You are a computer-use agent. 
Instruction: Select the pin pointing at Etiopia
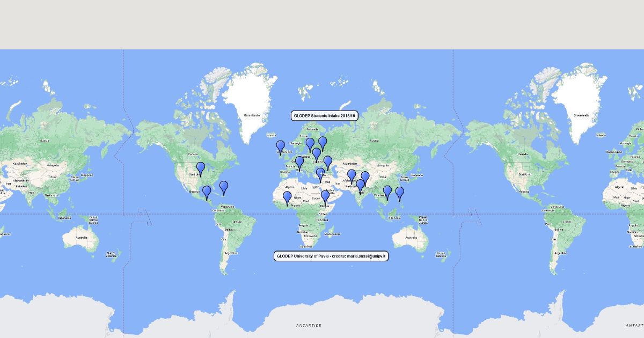325,197
